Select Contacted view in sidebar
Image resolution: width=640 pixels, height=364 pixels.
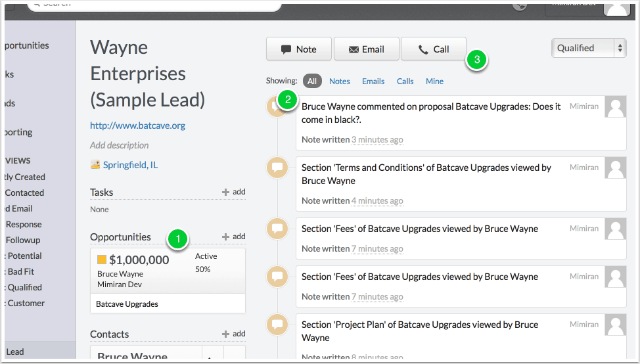coord(24,193)
